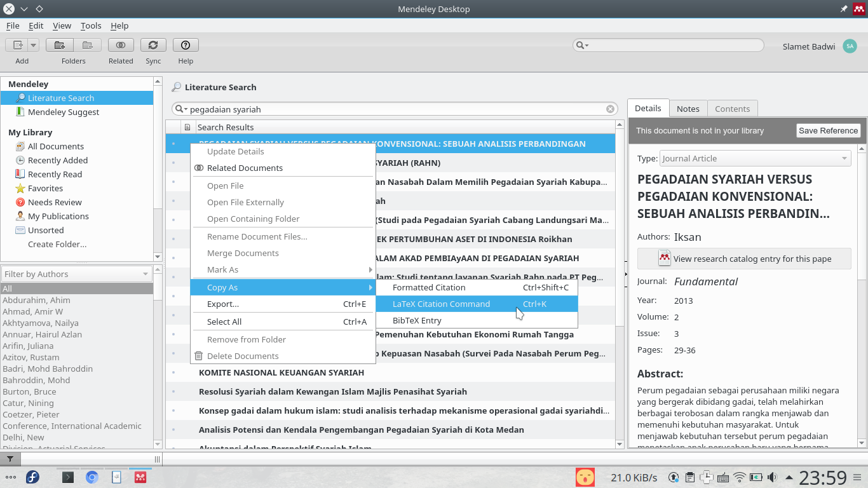Switch to Mendeley in the taskbar

click(x=140, y=477)
